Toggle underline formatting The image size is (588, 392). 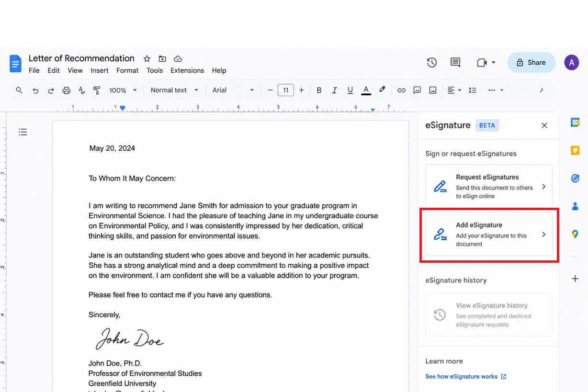click(350, 90)
